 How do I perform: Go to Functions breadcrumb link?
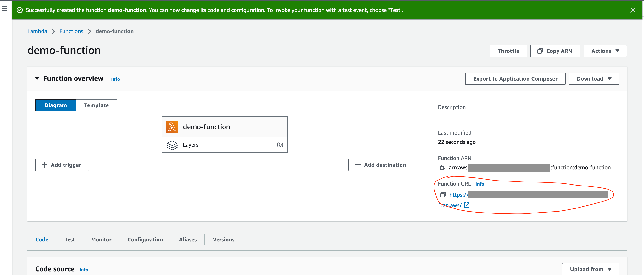(x=71, y=31)
